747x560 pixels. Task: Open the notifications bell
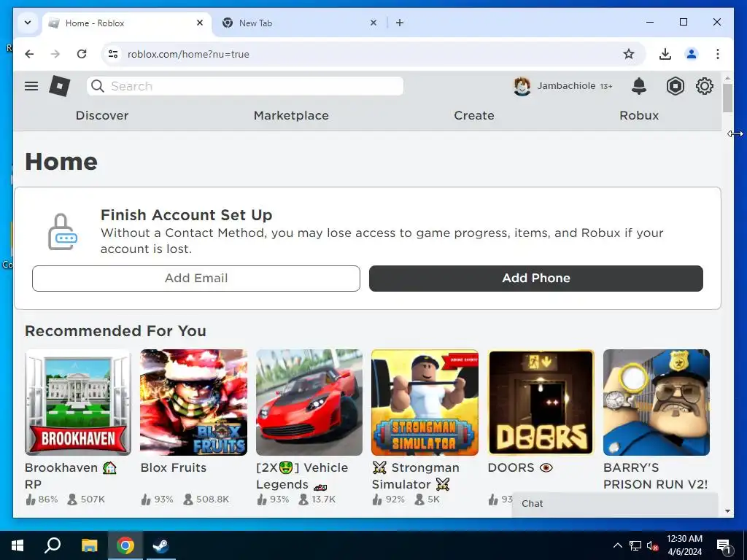(x=639, y=86)
